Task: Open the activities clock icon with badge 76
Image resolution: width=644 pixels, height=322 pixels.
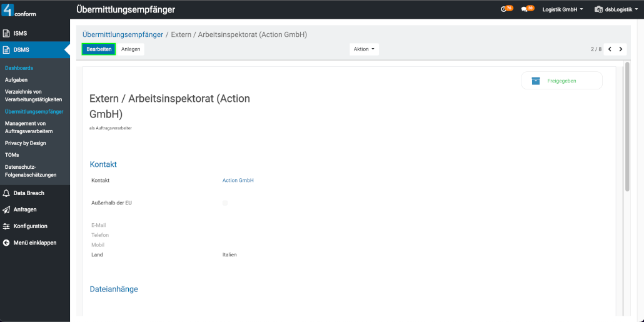Action: (506, 9)
